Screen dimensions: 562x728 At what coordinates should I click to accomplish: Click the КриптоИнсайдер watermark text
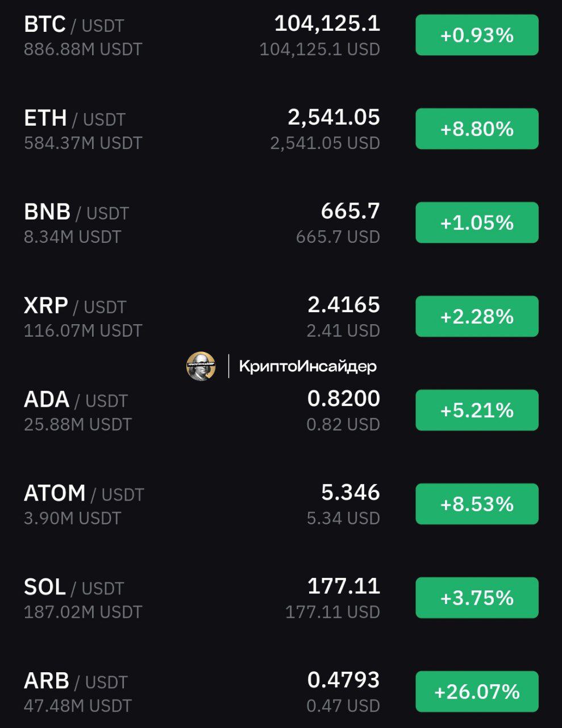click(307, 366)
